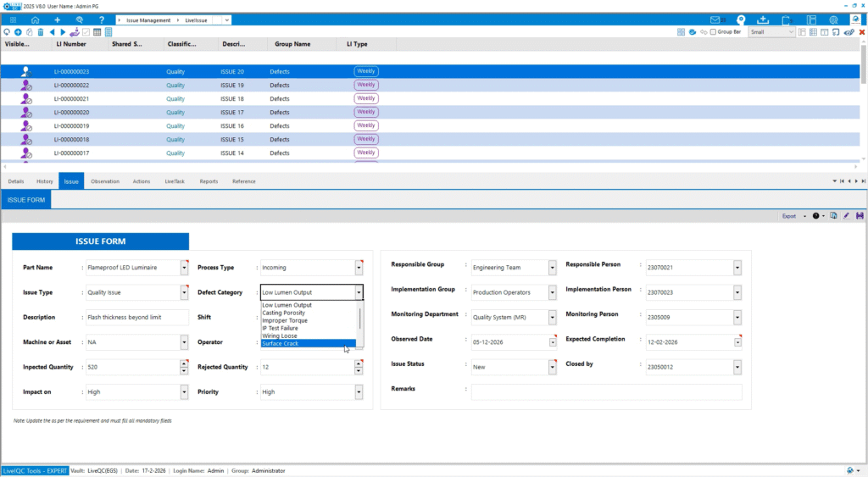
Task: Add a new record with the blue plus circle
Action: [18, 32]
